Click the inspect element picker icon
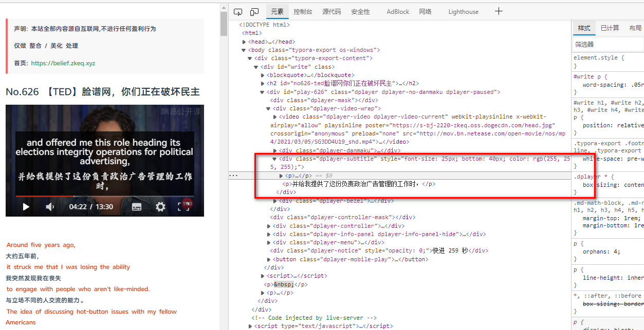 238,12
